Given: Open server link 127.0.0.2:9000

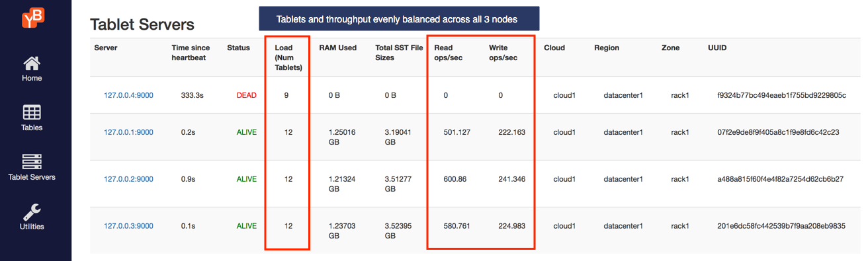Looking at the screenshot, I should coord(128,179).
